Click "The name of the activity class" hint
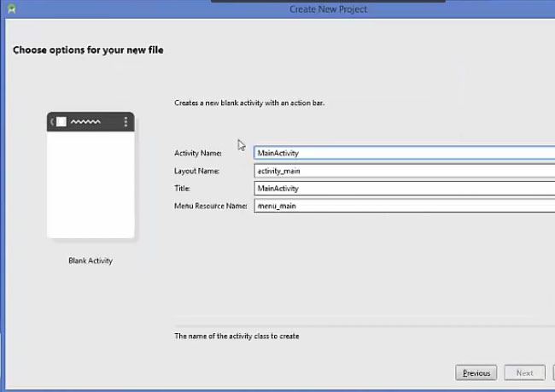The height and width of the screenshot is (392, 555). (x=237, y=336)
